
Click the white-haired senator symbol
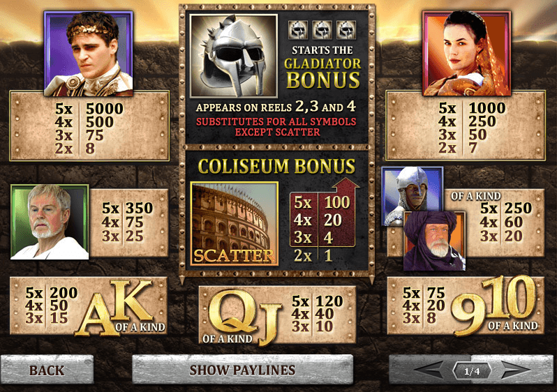point(50,222)
